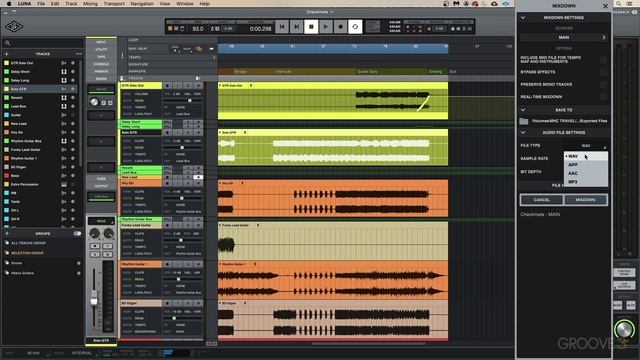Open the Window menu
Viewport: 640px width, 360px height.
point(184,4)
